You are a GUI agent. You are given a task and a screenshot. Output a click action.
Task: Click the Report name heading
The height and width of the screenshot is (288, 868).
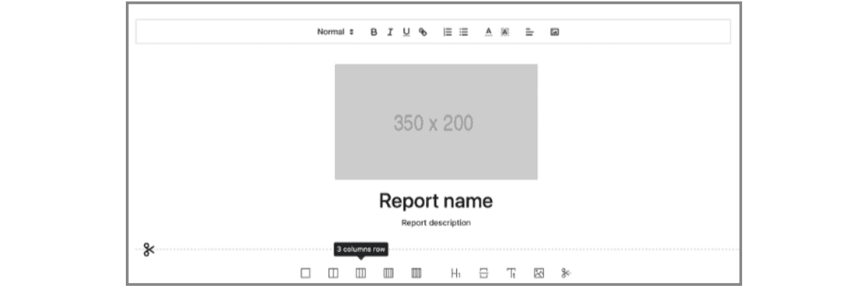[x=436, y=200]
